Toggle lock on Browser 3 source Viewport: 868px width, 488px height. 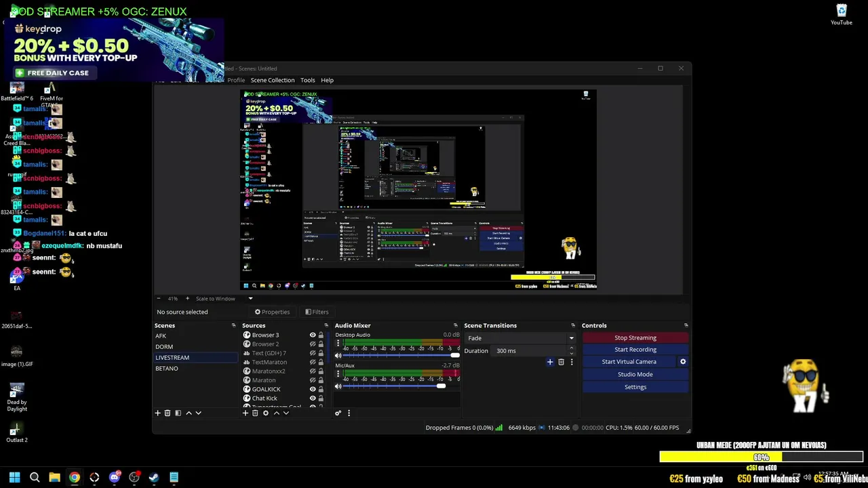click(x=321, y=335)
